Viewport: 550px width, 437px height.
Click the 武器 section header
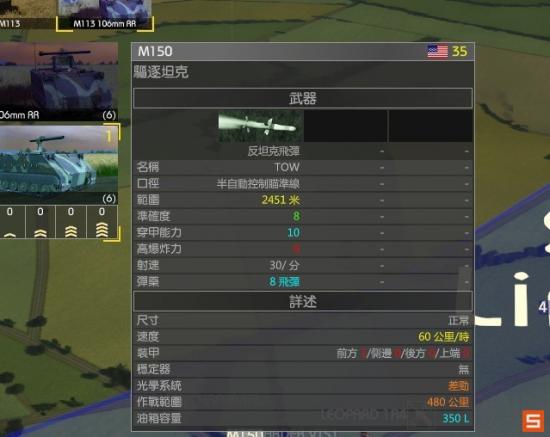(303, 98)
